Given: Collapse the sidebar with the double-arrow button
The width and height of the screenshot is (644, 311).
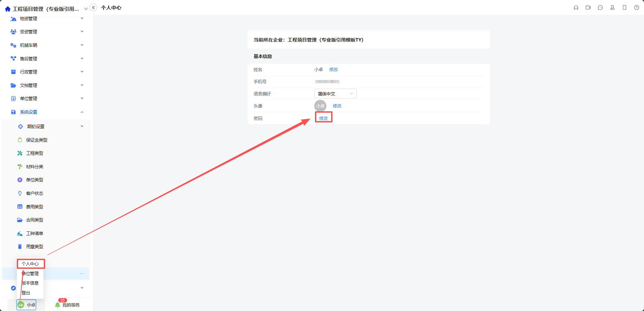Looking at the screenshot, I should pyautogui.click(x=94, y=7).
